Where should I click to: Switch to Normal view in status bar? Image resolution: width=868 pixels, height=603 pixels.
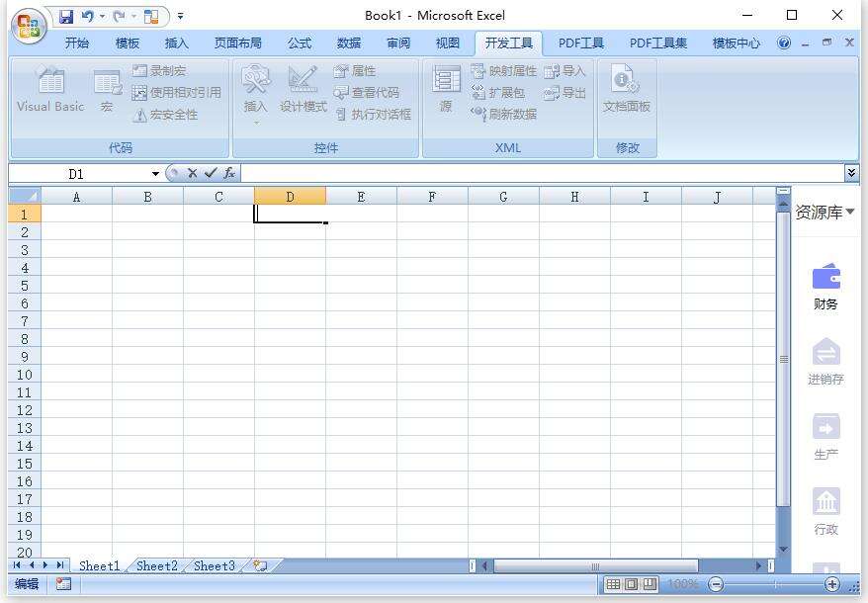613,584
